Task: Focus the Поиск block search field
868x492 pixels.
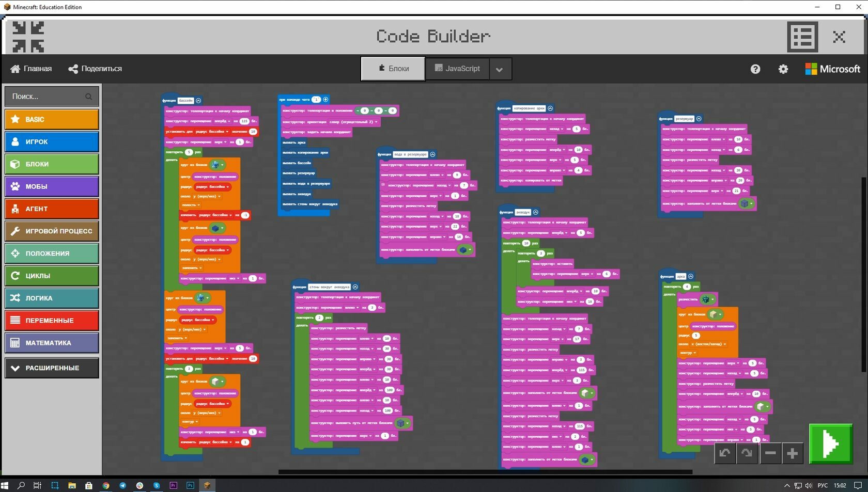Action: 52,97
